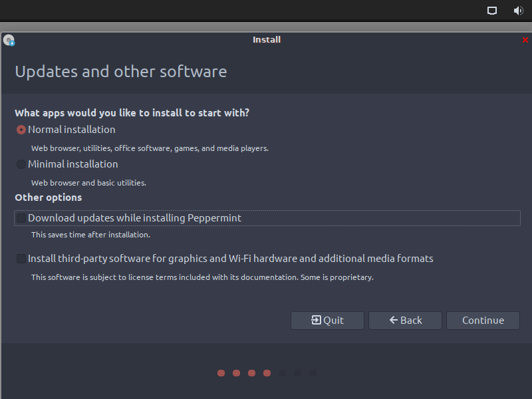The width and height of the screenshot is (532, 399).
Task: Click the fourth highlighted progress dot
Action: pyautogui.click(x=267, y=373)
